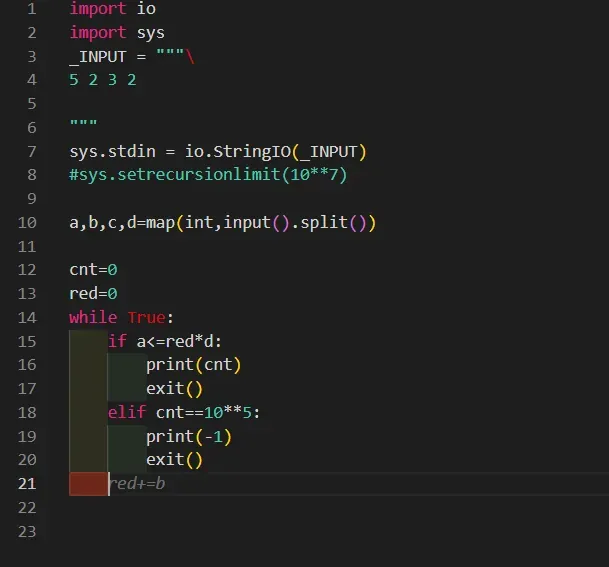Click the 'red+=b' inline suggestion
Screen dimensions: 609x567
click(x=137, y=484)
